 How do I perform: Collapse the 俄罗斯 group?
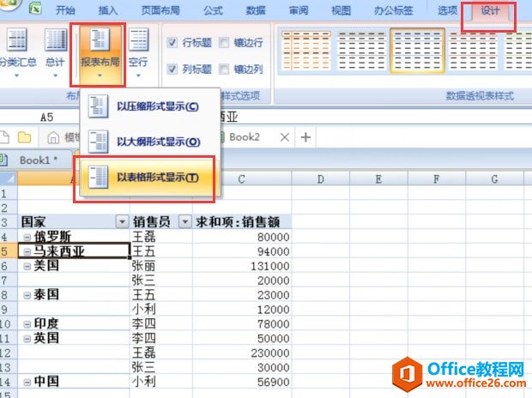click(27, 238)
